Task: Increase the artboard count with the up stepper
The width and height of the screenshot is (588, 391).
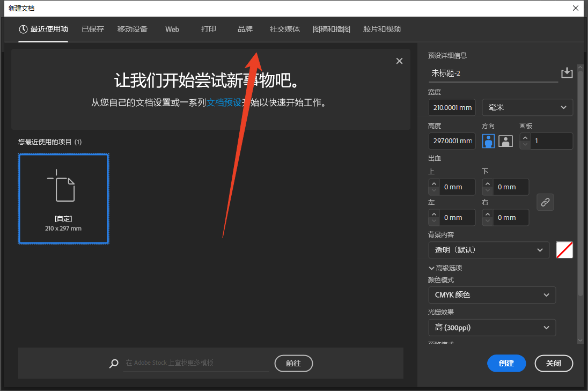Action: point(524,138)
